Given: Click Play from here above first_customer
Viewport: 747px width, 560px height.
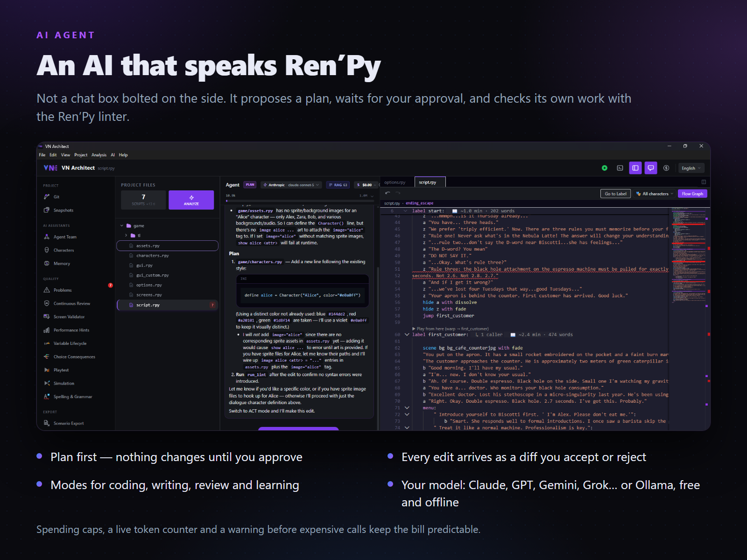Looking at the screenshot, I should [x=451, y=329].
